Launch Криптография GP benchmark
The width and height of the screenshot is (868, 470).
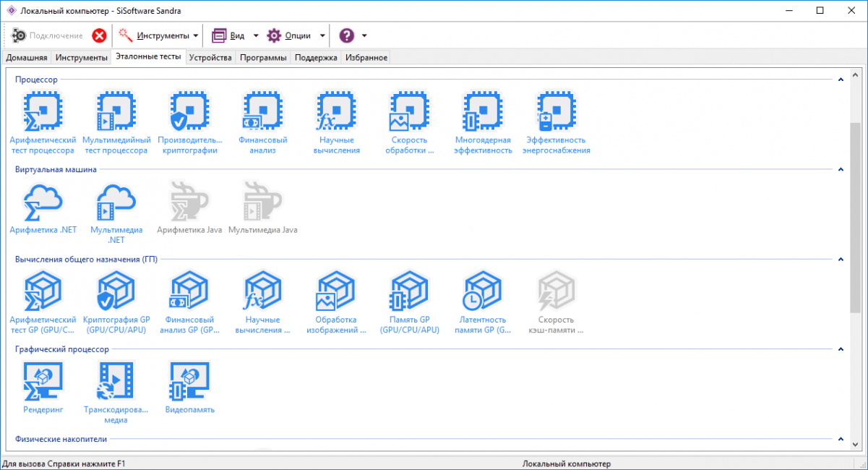pos(116,302)
